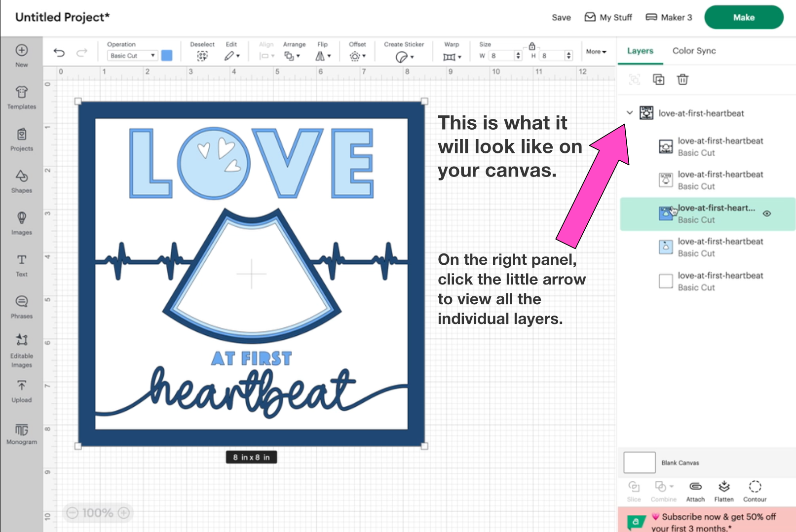Select the Shapes tool
Screen dimensions: 796x532
(x=22, y=181)
